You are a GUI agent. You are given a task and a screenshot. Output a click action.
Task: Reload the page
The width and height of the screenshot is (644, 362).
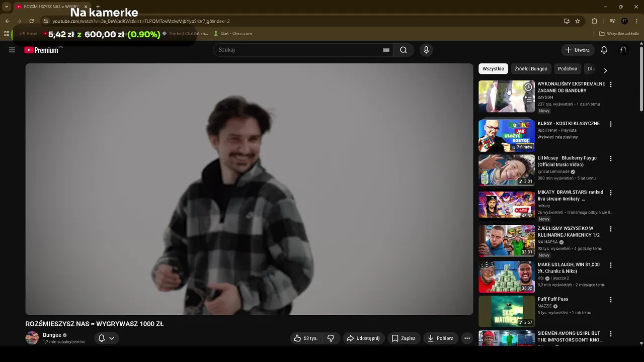point(31,21)
